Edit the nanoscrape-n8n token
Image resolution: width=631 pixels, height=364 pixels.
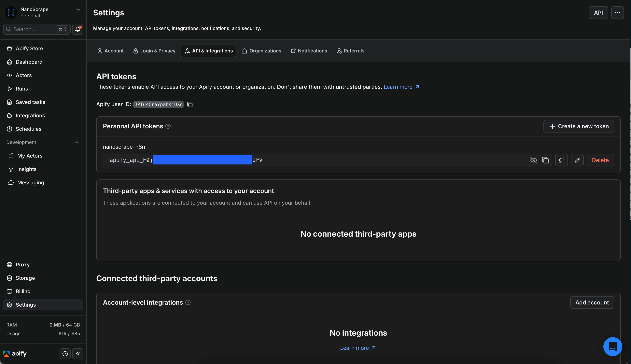click(577, 160)
